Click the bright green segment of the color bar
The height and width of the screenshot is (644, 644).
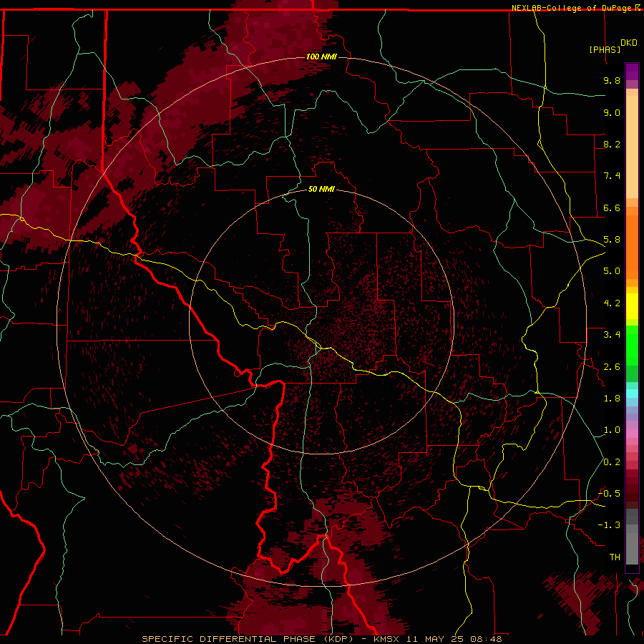[632, 346]
